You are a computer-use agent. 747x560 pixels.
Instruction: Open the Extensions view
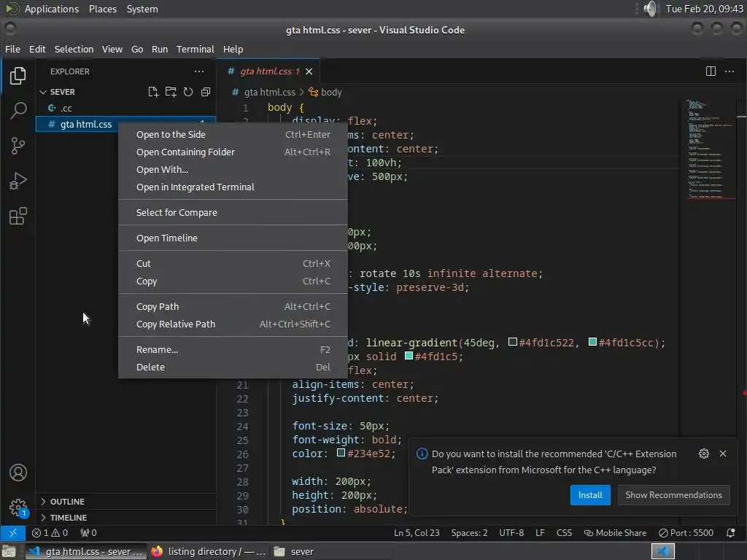click(18, 216)
